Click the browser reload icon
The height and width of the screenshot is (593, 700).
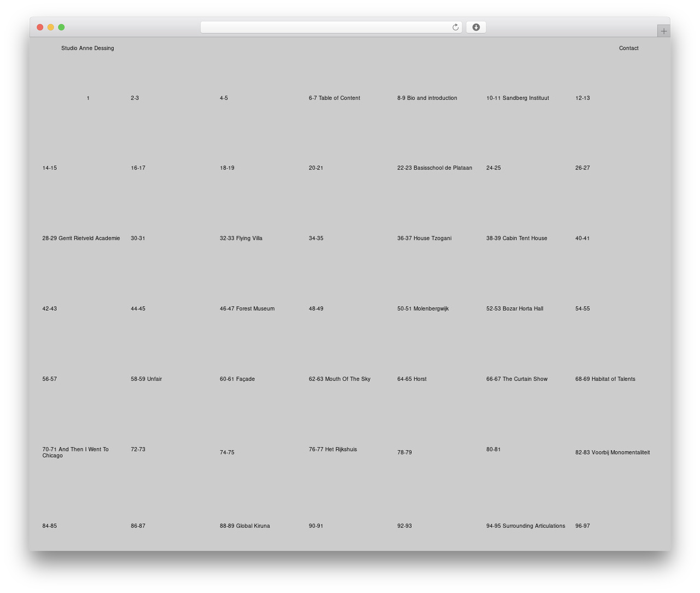pos(455,27)
